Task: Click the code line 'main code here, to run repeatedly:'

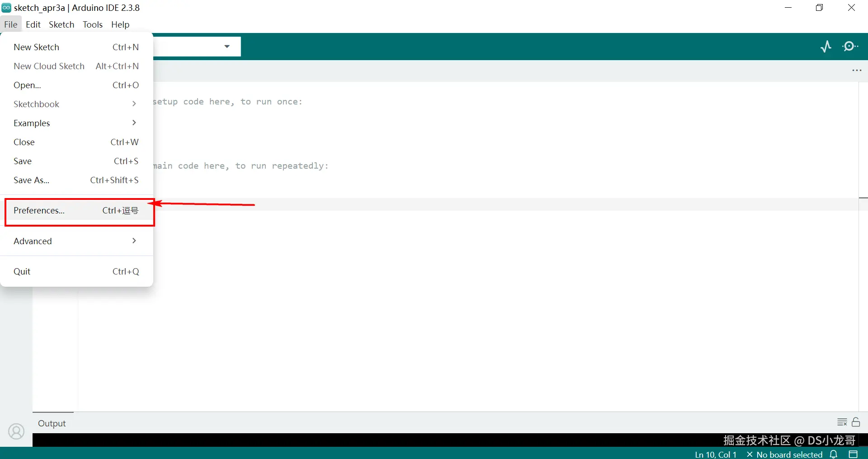Action: click(241, 166)
